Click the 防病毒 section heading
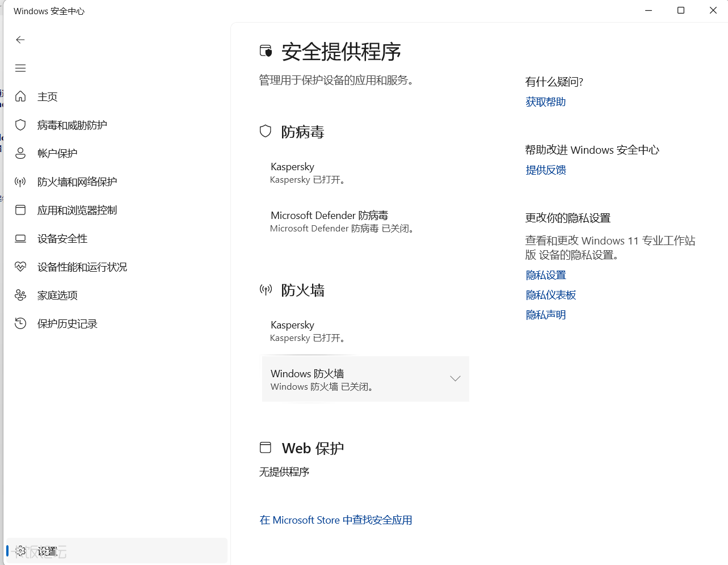This screenshot has width=728, height=565. tap(303, 132)
